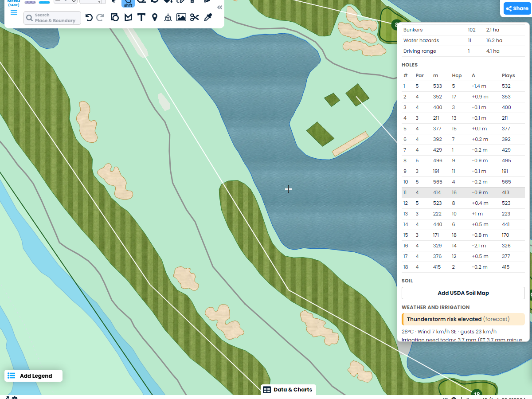Select the shift polygon tool

click(x=128, y=3)
